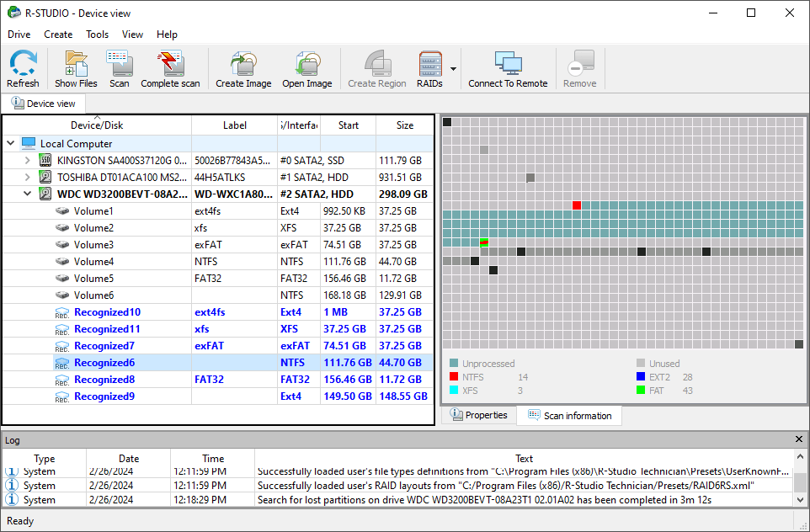This screenshot has width=810, height=532.
Task: Open the View menu
Action: 132,34
